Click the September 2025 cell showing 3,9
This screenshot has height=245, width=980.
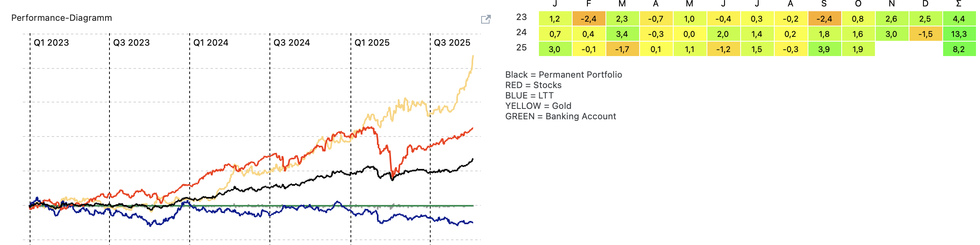[x=824, y=49]
